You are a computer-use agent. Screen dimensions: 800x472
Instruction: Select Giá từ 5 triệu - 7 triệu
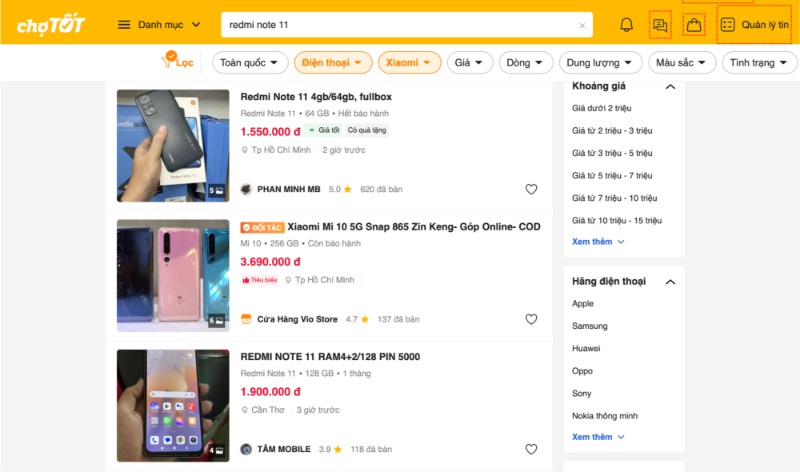click(x=612, y=176)
